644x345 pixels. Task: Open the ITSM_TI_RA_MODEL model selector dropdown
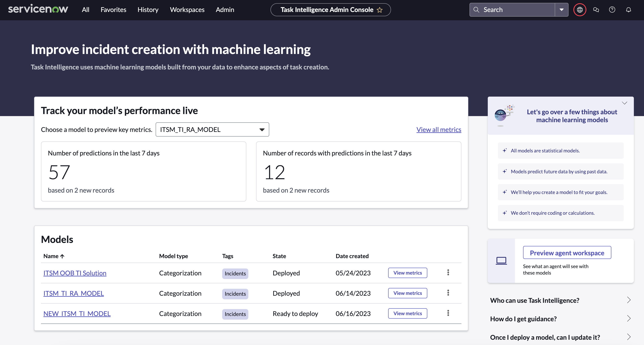212,129
